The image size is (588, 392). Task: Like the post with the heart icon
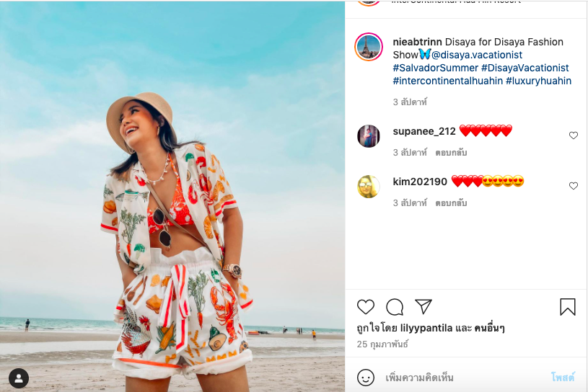pyautogui.click(x=366, y=307)
